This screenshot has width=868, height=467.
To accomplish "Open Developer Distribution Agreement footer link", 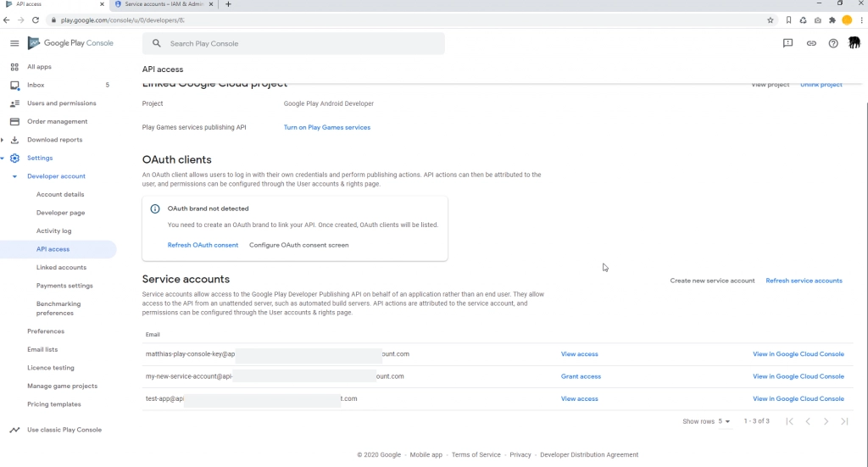I will pyautogui.click(x=589, y=455).
